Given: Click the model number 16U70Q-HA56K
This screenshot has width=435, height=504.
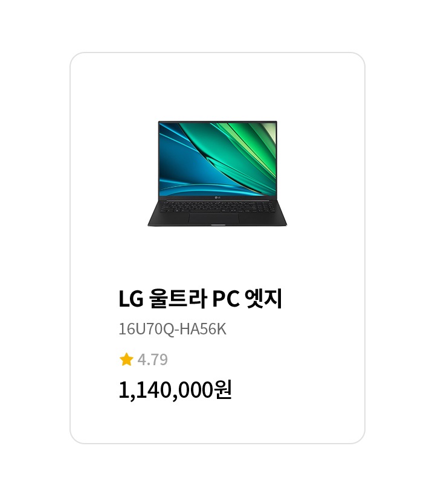Looking at the screenshot, I should (172, 329).
